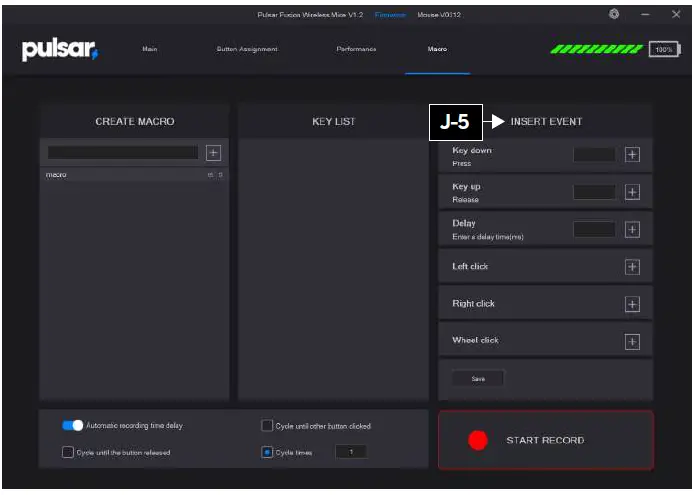Screen dimensions: 698x495
Task: Click the Key down key input box
Action: point(594,155)
